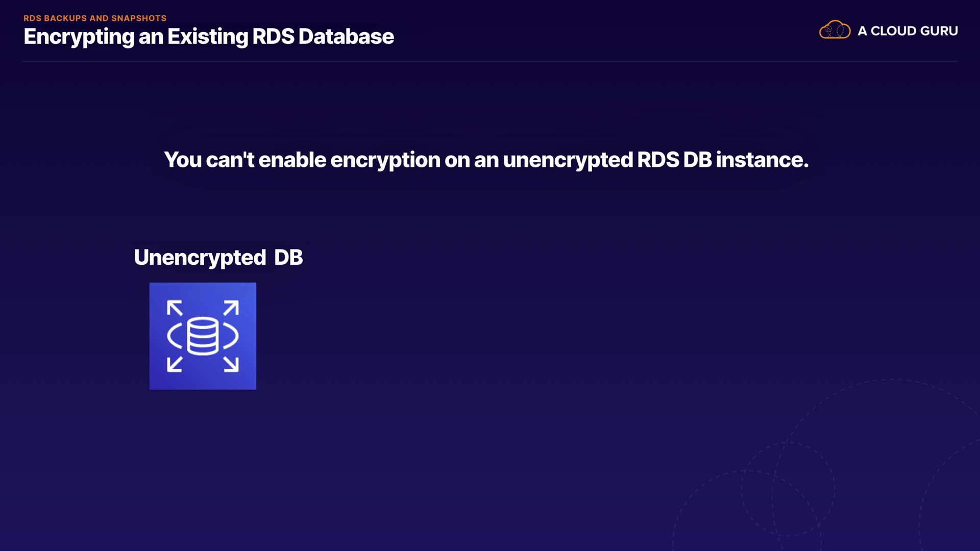Click the left curved arc beside the cylinder
This screenshot has width=980, height=551.
[x=174, y=336]
